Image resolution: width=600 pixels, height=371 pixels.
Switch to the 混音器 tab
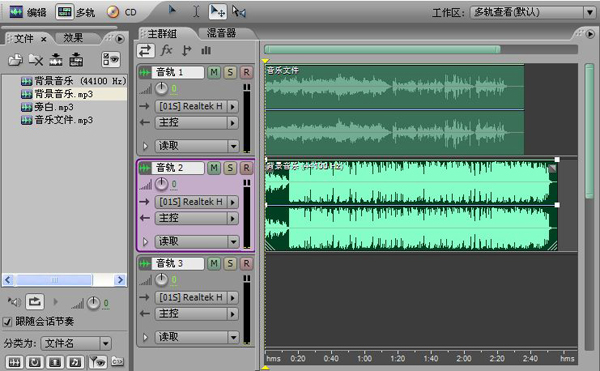[221, 33]
